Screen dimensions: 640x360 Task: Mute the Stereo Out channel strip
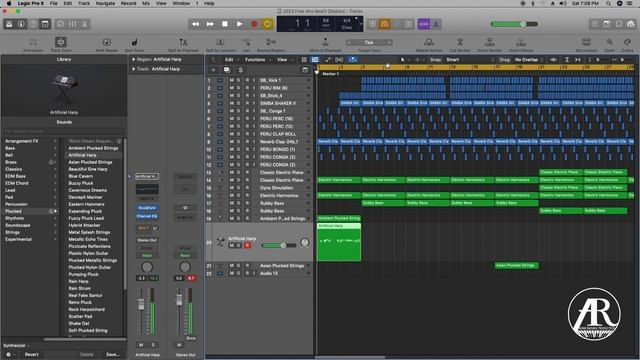pyautogui.click(x=179, y=345)
